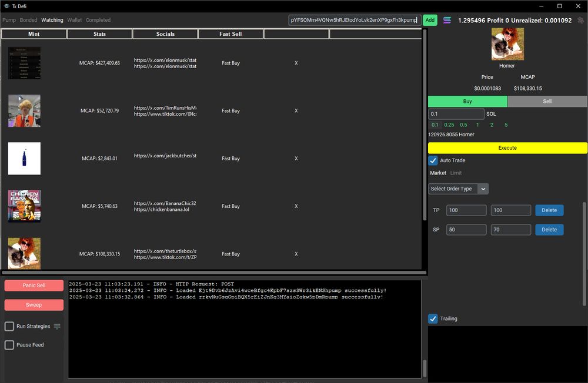
Task: Focus the token address input field
Action: point(355,20)
